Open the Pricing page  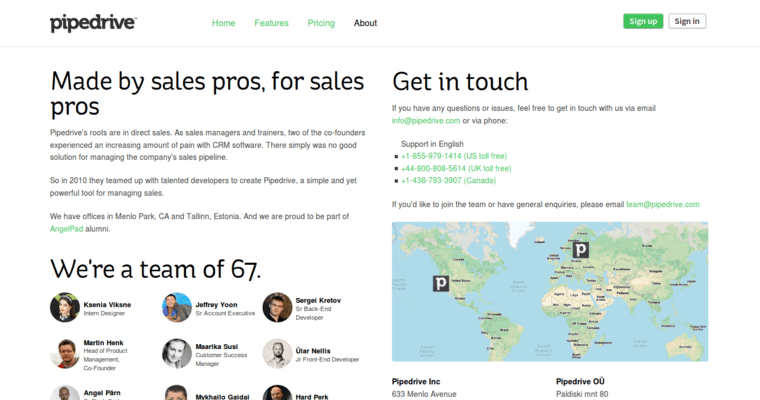(321, 23)
